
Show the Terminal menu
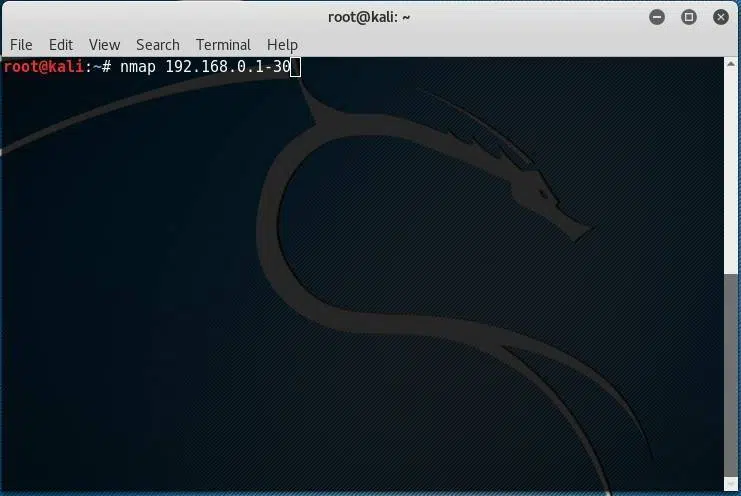223,45
